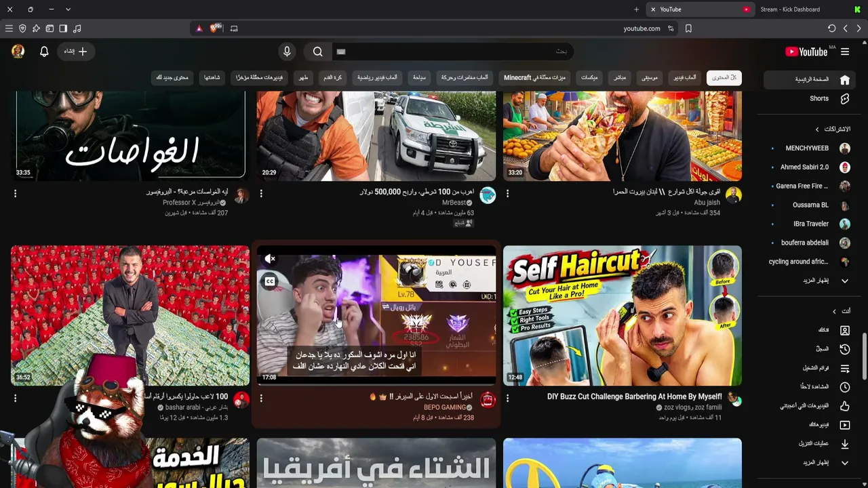Select the 'ألعاب فيديو رياضية' chip

[378, 78]
